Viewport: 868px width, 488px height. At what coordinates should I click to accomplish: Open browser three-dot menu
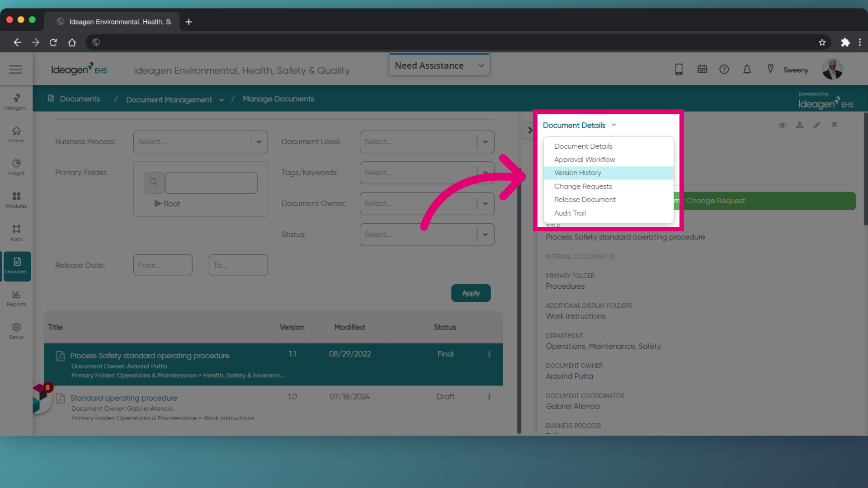pos(860,42)
